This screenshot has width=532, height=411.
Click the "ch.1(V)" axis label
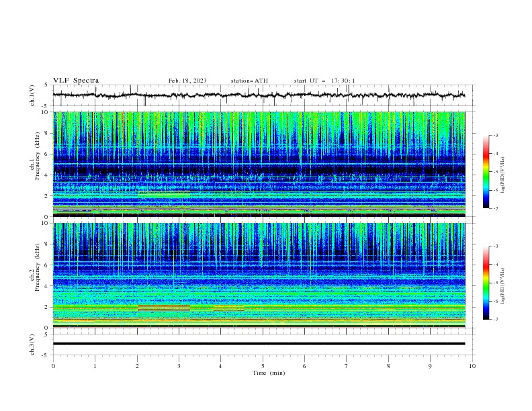tap(32, 95)
